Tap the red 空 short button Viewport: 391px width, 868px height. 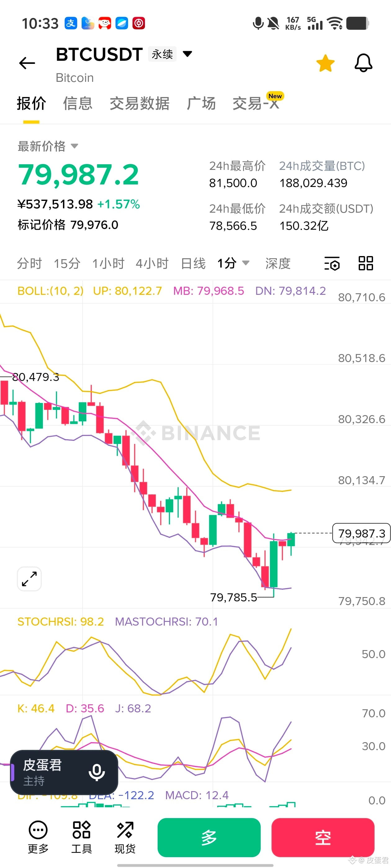pyautogui.click(x=323, y=837)
